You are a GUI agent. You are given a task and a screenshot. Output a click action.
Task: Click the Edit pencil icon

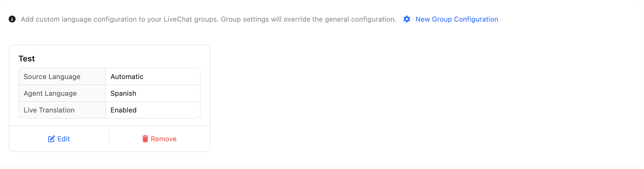[x=51, y=139]
